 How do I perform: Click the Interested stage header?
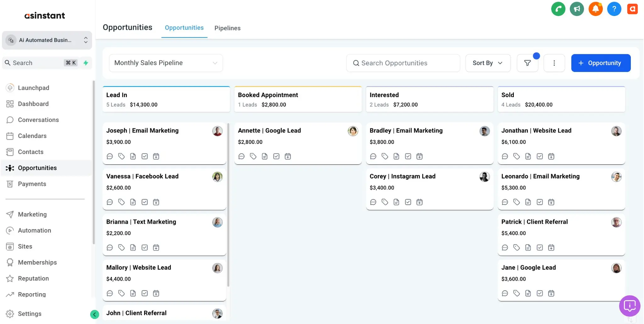point(430,99)
